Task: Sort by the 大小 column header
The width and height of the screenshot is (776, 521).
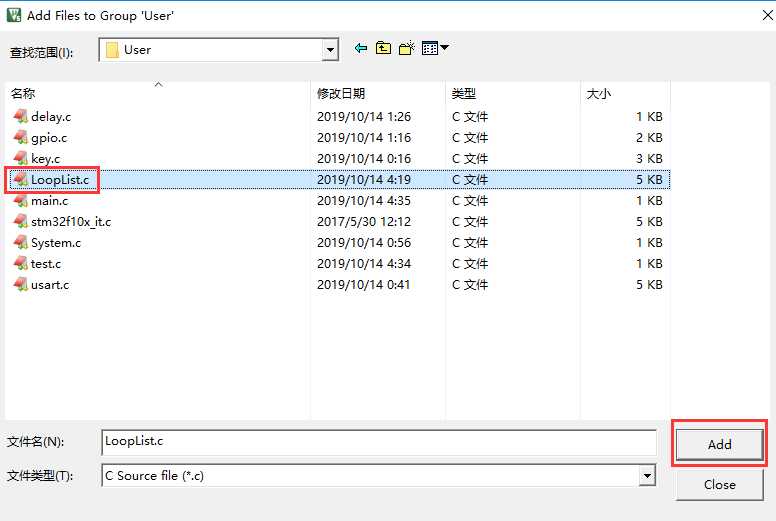Action: click(x=625, y=93)
